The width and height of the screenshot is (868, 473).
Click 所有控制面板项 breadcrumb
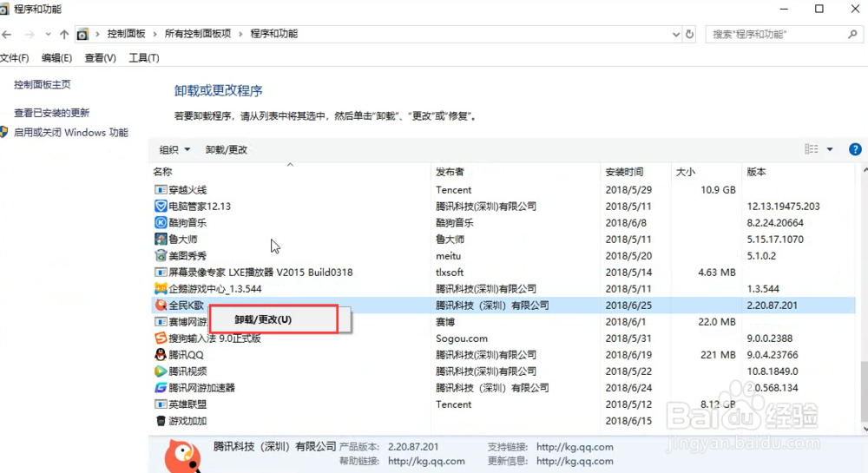[198, 34]
